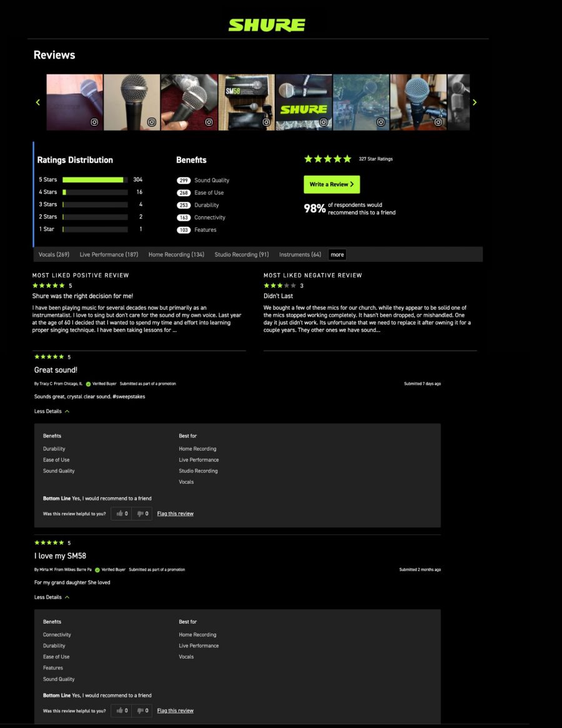Filter reviews by 5 Stars bar
Image resolution: width=562 pixels, height=728 pixels.
click(95, 180)
